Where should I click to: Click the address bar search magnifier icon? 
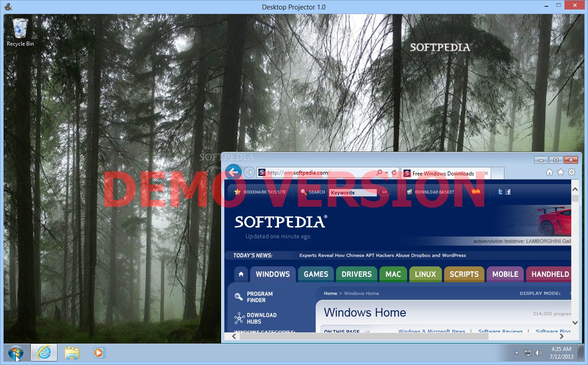click(x=379, y=173)
